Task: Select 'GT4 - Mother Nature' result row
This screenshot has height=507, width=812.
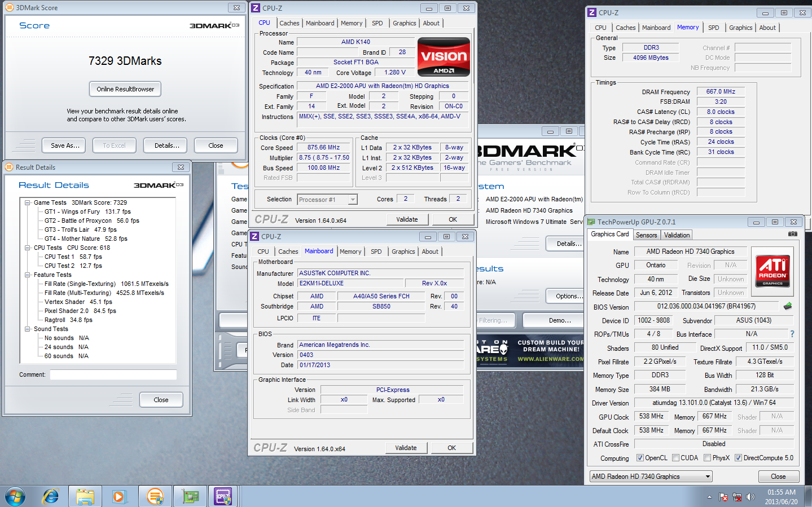Action: tap(86, 239)
